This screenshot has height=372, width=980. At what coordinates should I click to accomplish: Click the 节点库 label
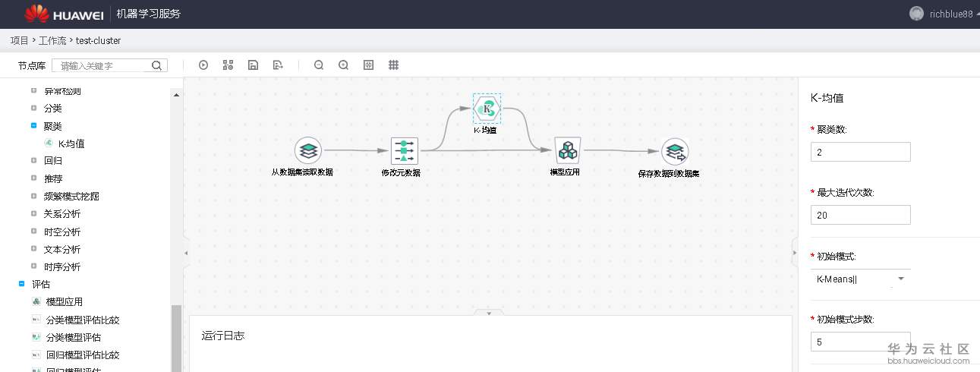point(32,66)
